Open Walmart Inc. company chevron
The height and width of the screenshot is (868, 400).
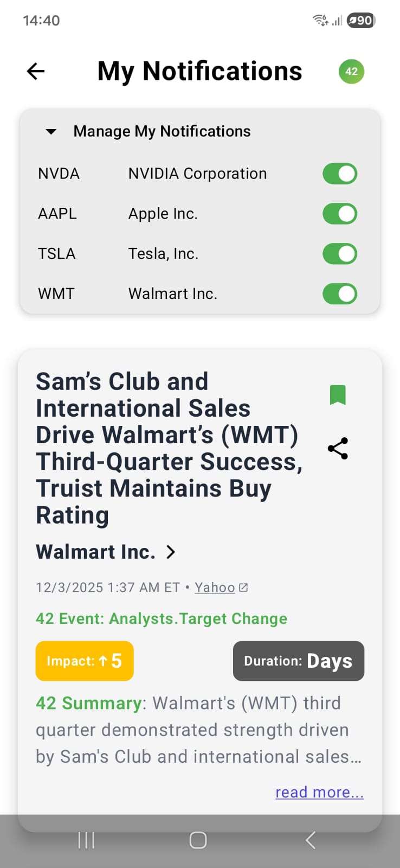[x=171, y=552]
